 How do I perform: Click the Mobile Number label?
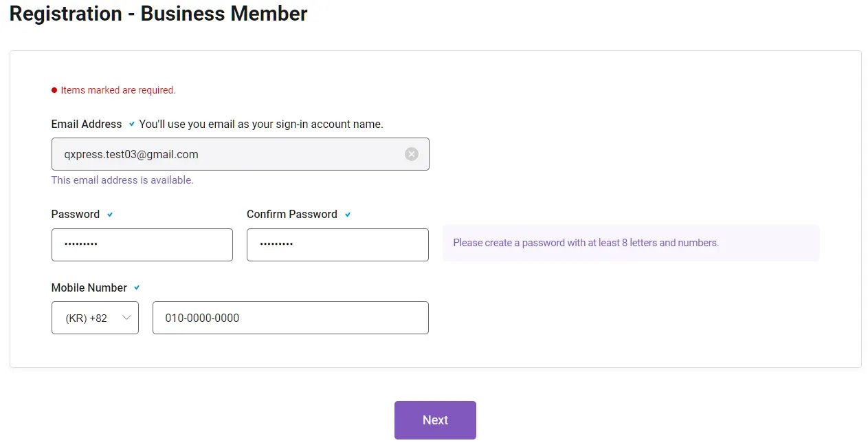click(89, 287)
